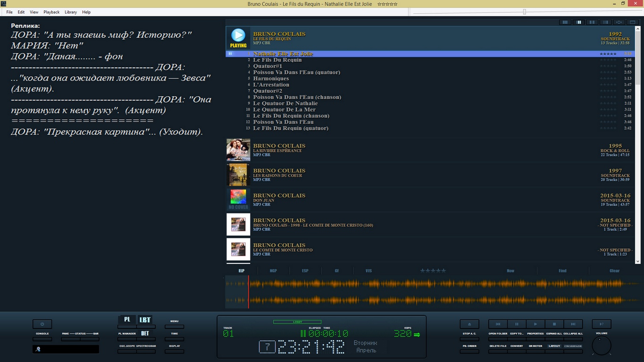The height and width of the screenshot is (362, 644).
Task: Click the search magnifier icon
Action: 38,349
